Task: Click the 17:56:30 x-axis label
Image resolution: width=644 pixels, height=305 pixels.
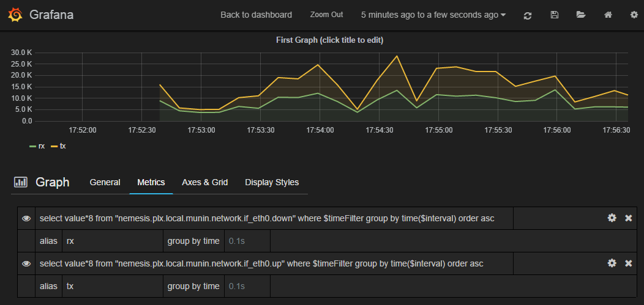Action: pos(616,130)
